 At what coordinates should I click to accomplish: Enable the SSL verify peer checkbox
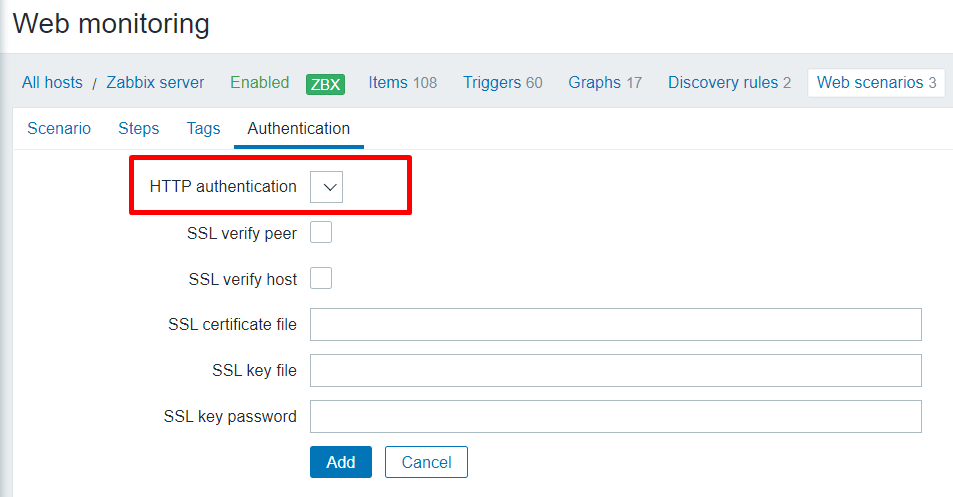click(x=321, y=233)
